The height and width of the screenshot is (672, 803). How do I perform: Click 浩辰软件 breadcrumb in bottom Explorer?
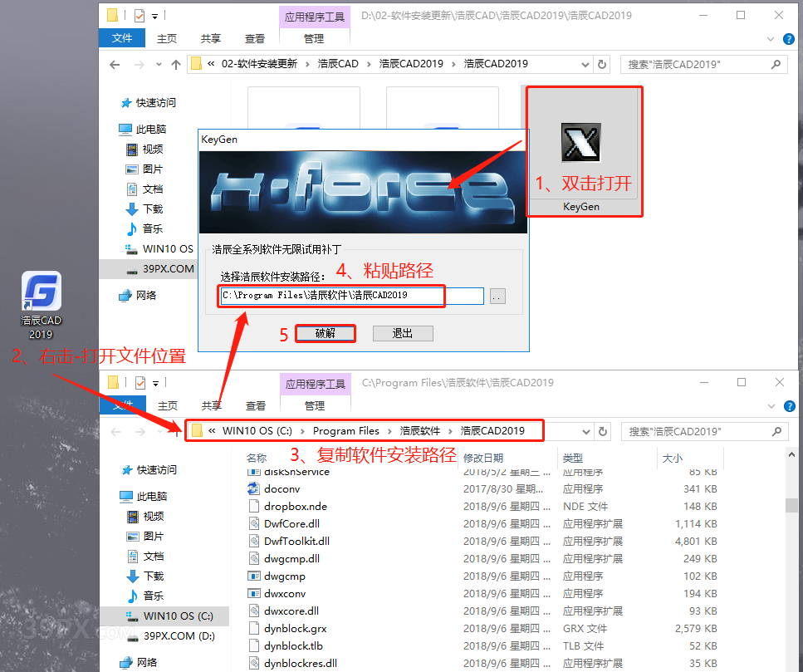tap(420, 431)
